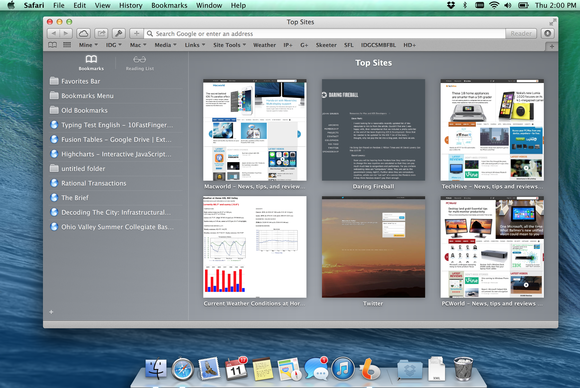Expand the Site Tools bookmarks dropdown
Viewport: 580px width, 388px height.
pyautogui.click(x=229, y=45)
